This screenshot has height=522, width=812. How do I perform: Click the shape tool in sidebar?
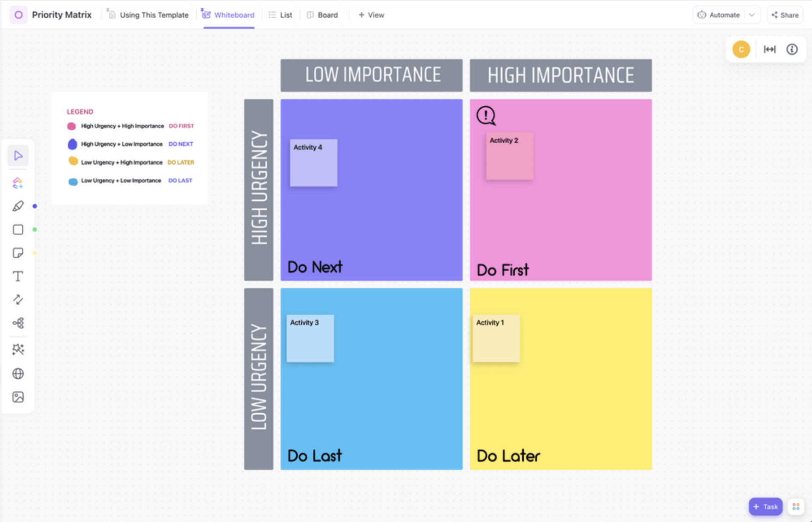coord(18,230)
